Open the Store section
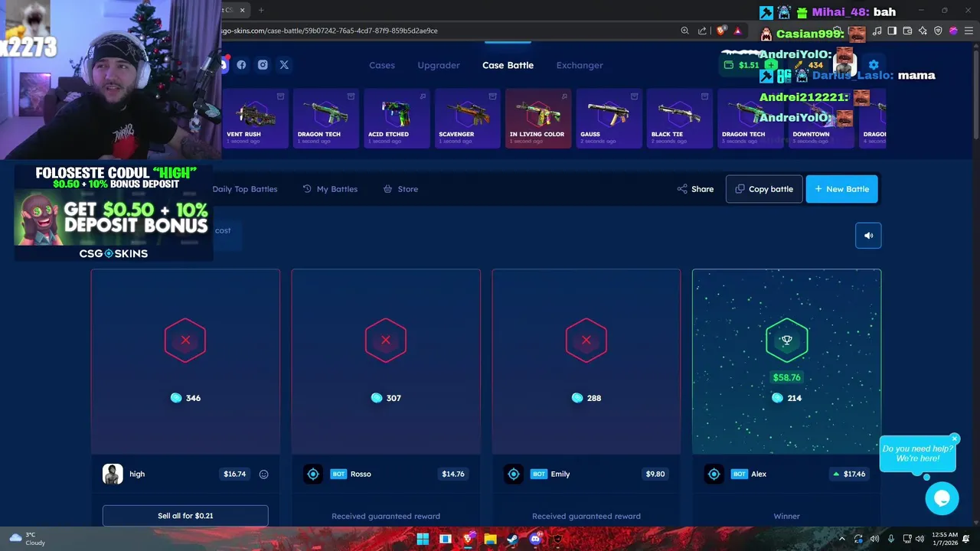The height and width of the screenshot is (551, 980). tap(400, 189)
